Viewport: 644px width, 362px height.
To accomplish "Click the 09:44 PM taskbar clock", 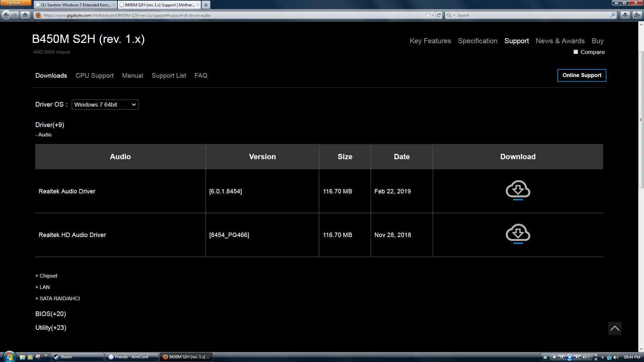I will tap(632, 357).
